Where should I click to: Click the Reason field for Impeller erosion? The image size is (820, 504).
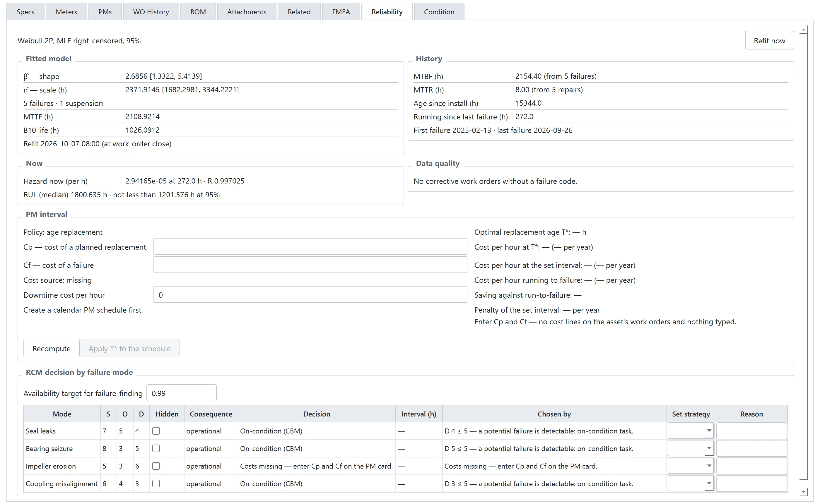click(752, 466)
